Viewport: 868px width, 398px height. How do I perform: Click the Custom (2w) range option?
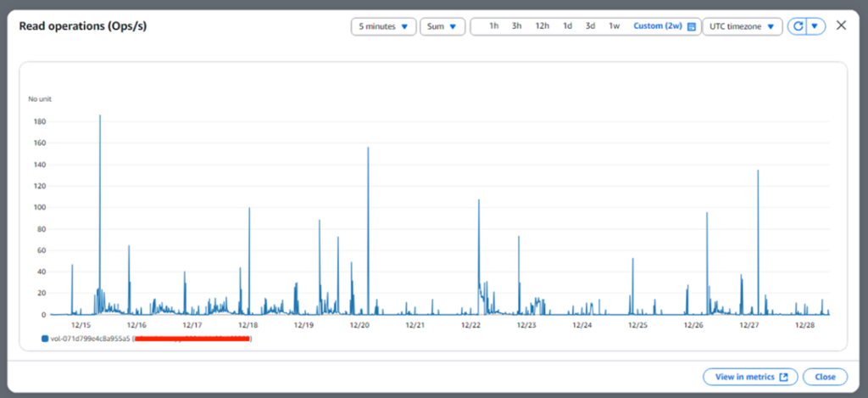(658, 26)
